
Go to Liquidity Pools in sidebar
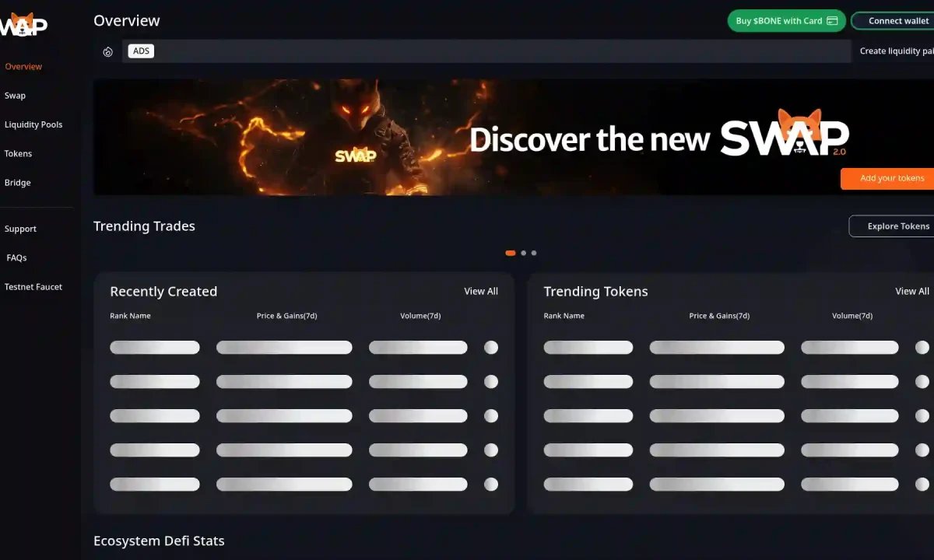pos(33,124)
